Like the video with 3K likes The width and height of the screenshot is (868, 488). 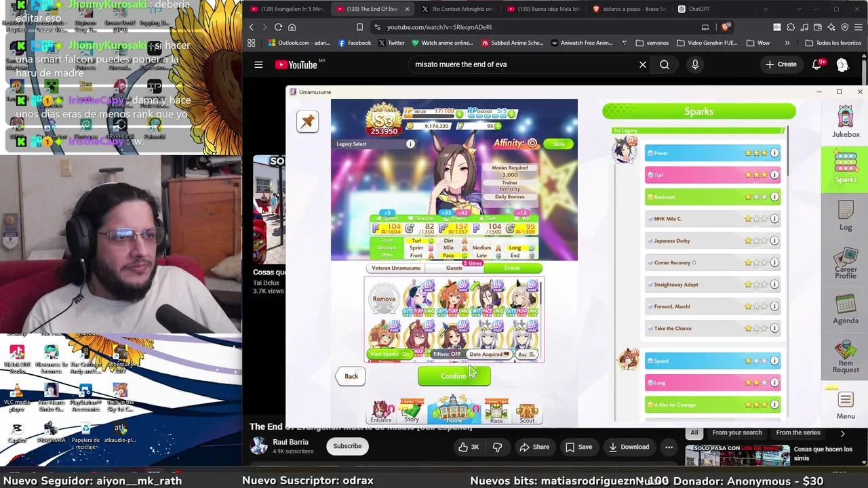pos(469,447)
